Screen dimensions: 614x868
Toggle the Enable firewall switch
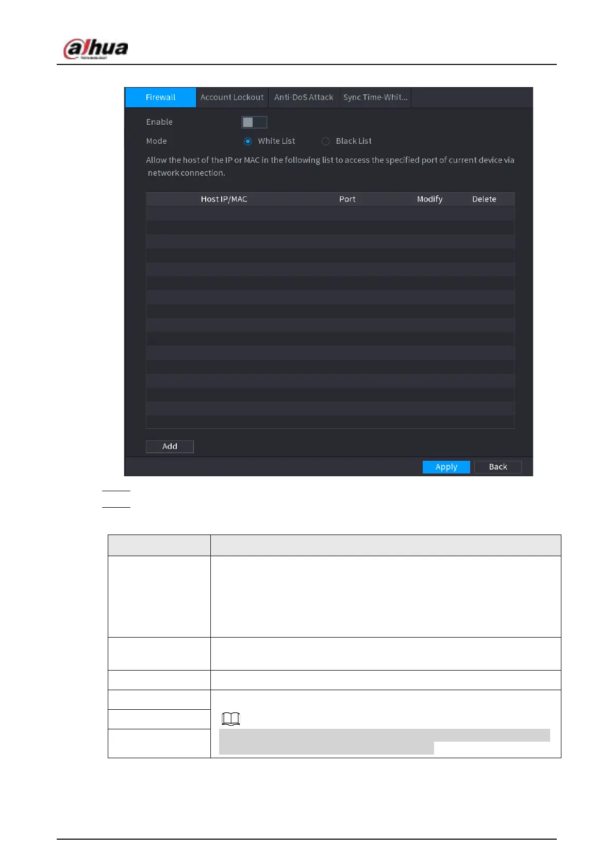pyautogui.click(x=254, y=122)
